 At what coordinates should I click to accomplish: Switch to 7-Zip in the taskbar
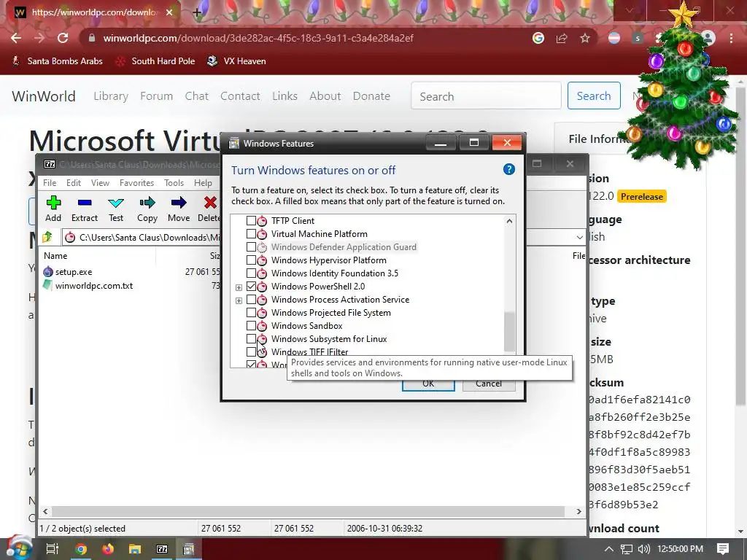point(162,549)
